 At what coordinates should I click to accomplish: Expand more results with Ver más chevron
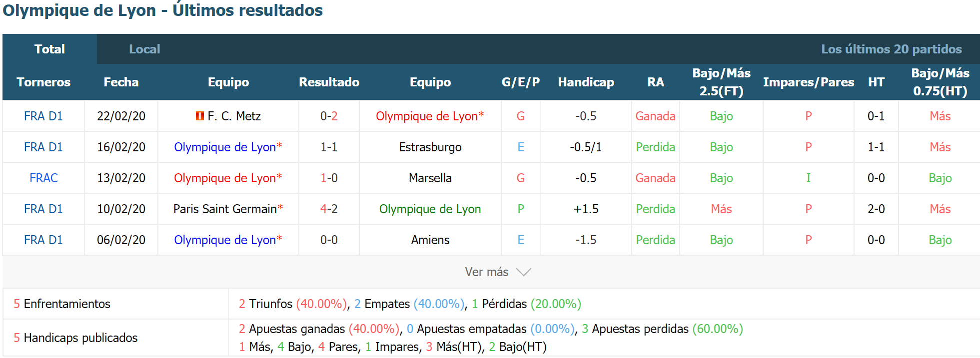[x=523, y=272]
